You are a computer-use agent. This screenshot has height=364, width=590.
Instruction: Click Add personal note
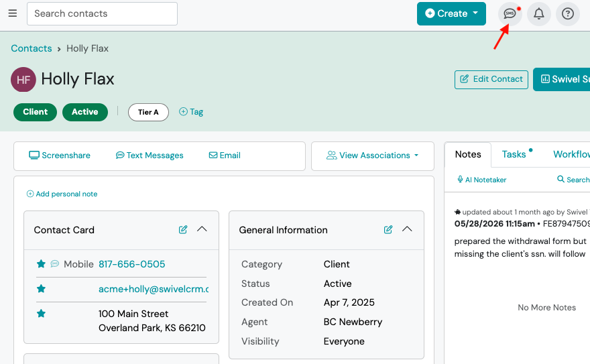tap(62, 194)
